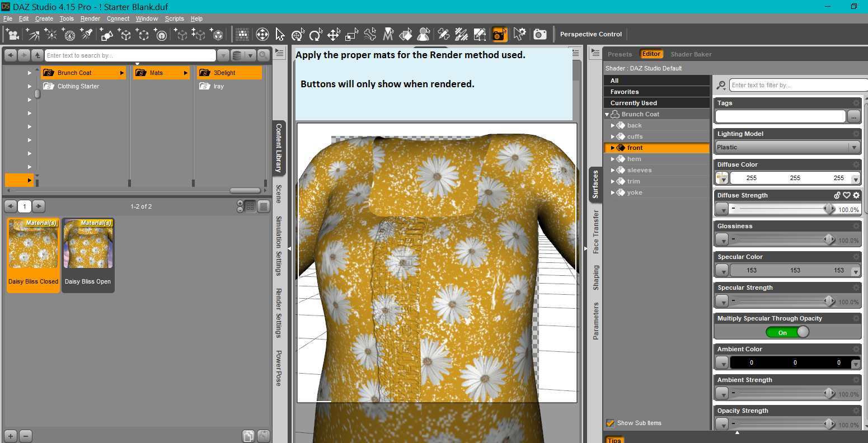Select the Translate move tool
Screen dimensions: 868x443
point(334,34)
